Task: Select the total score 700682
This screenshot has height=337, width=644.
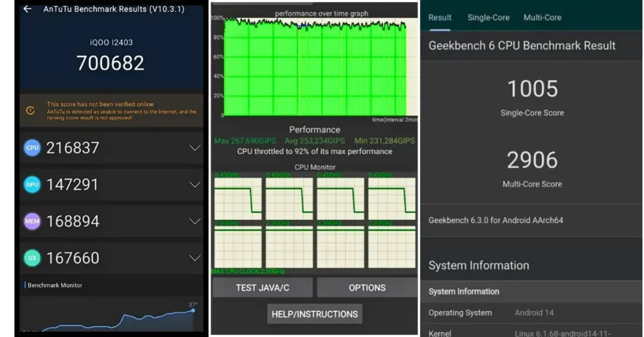Action: click(111, 64)
